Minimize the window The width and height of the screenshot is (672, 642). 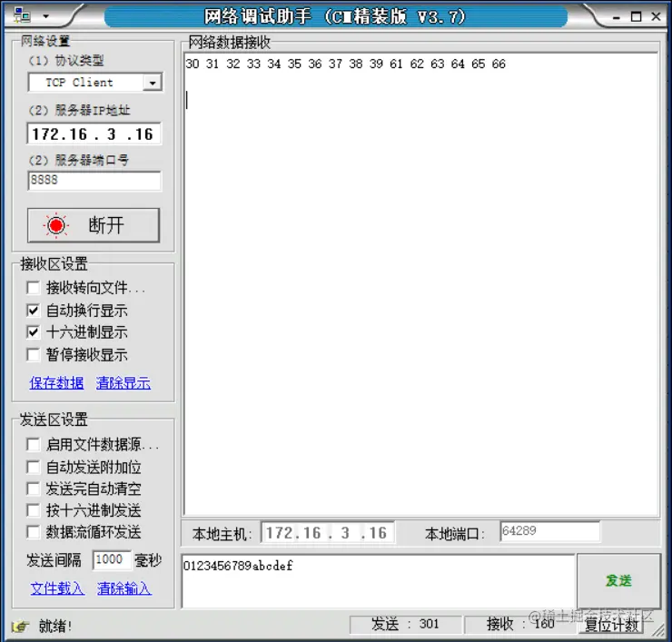tap(617, 17)
